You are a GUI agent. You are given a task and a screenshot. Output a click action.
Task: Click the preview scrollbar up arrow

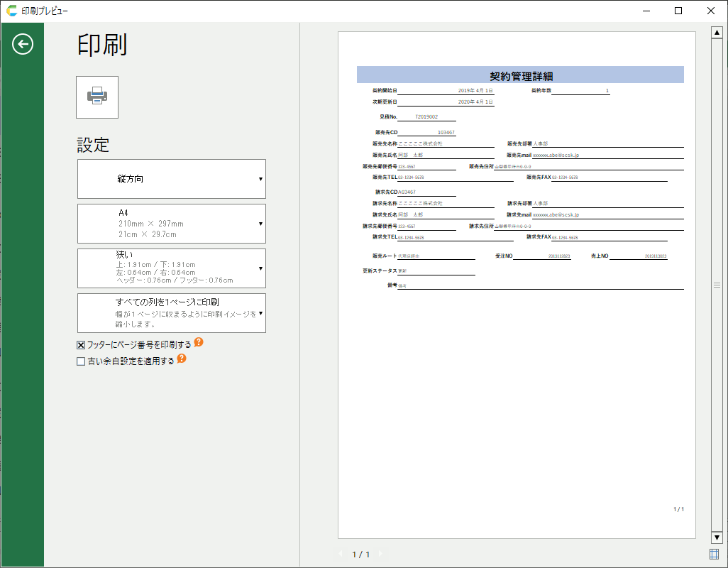coord(717,31)
